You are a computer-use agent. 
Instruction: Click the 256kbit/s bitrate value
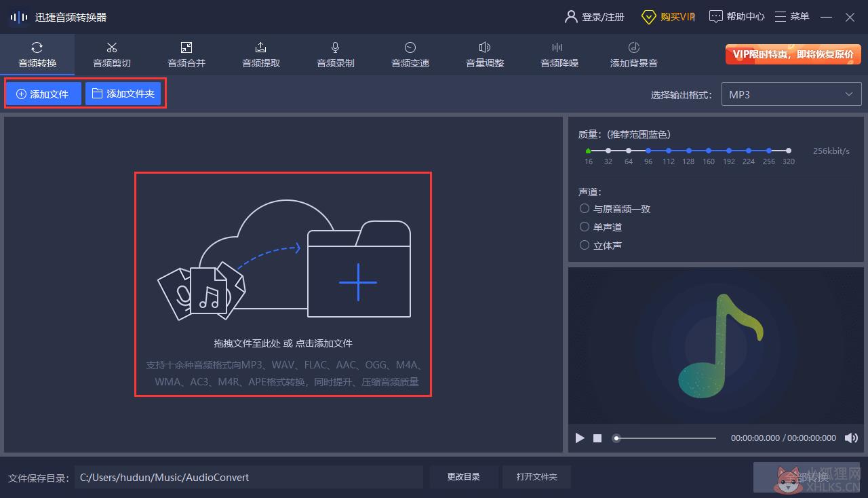(x=831, y=151)
